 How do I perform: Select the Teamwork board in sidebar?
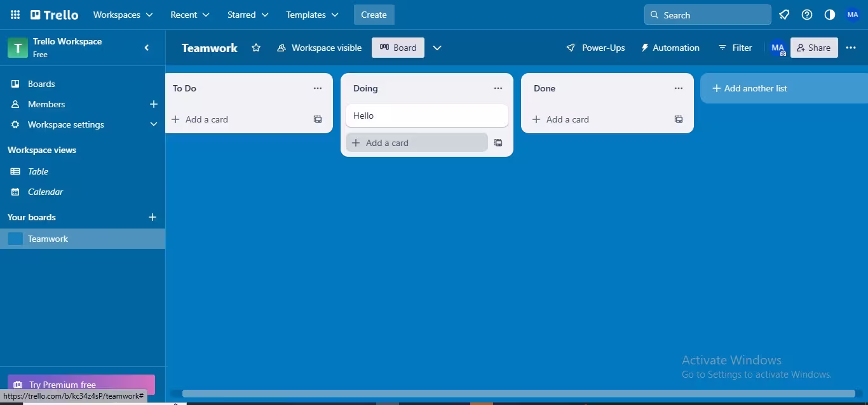[x=83, y=239]
